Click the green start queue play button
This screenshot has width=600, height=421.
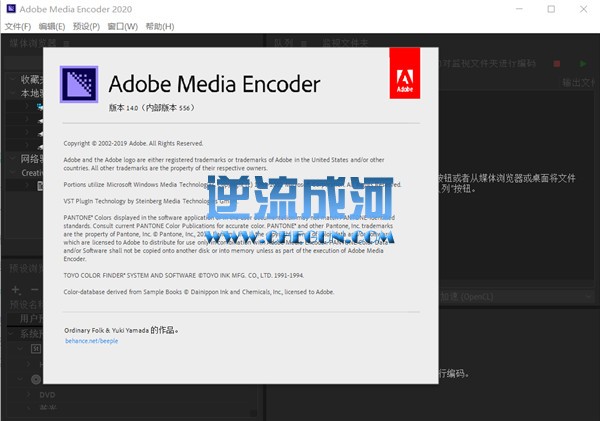pos(583,64)
